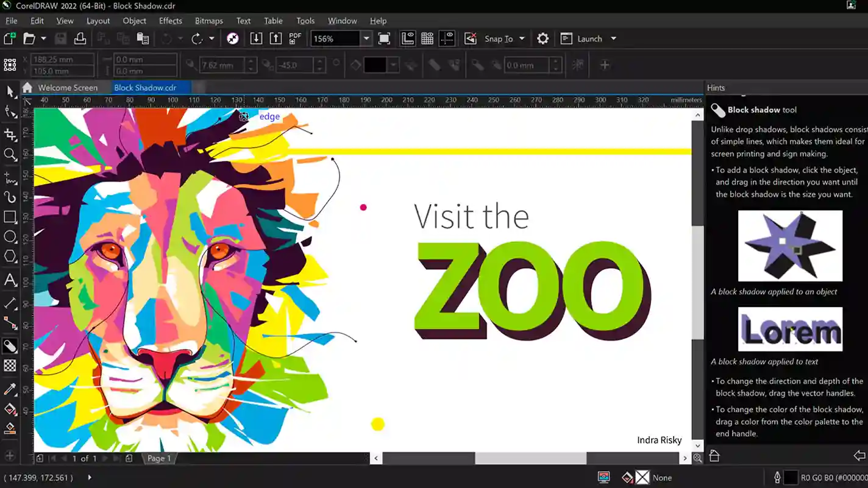Open the block shadow color dropdown
This screenshot has height=488, width=868.
(x=393, y=65)
